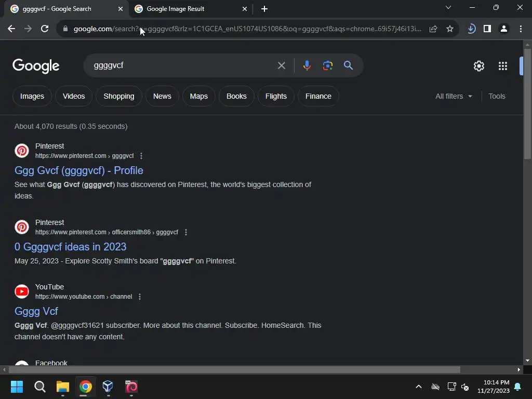Image resolution: width=532 pixels, height=399 pixels.
Task: Search by image with Google Lens
Action: (x=327, y=65)
